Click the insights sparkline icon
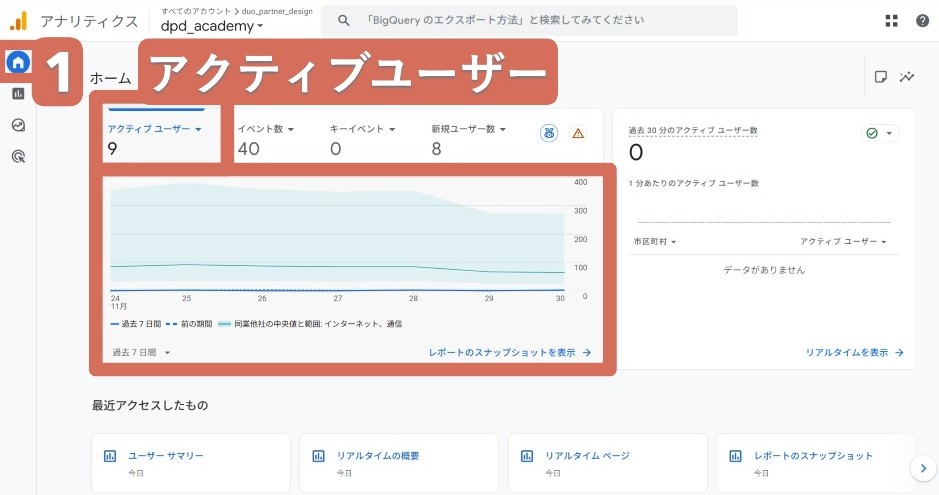This screenshot has width=939, height=495. [x=907, y=77]
